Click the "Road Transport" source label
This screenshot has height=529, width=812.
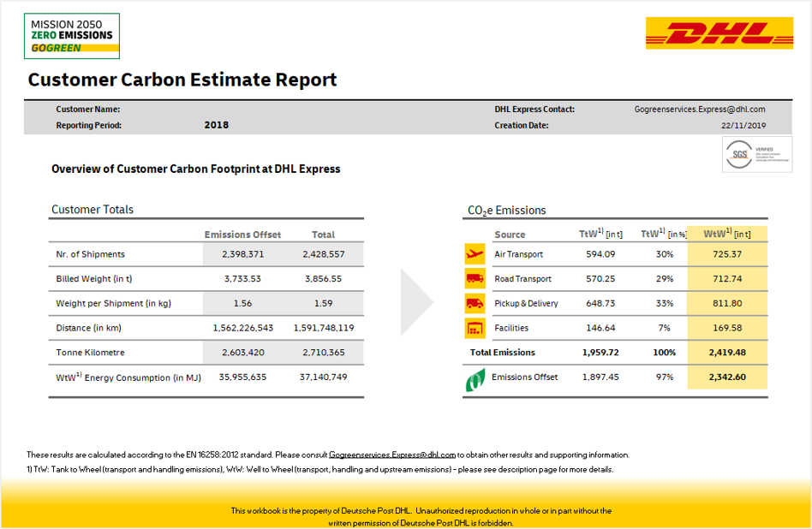522,278
